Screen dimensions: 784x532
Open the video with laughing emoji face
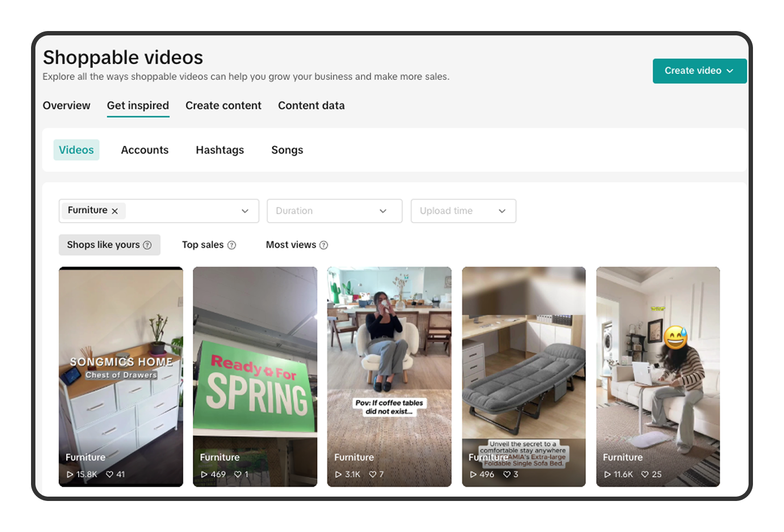pyautogui.click(x=658, y=377)
